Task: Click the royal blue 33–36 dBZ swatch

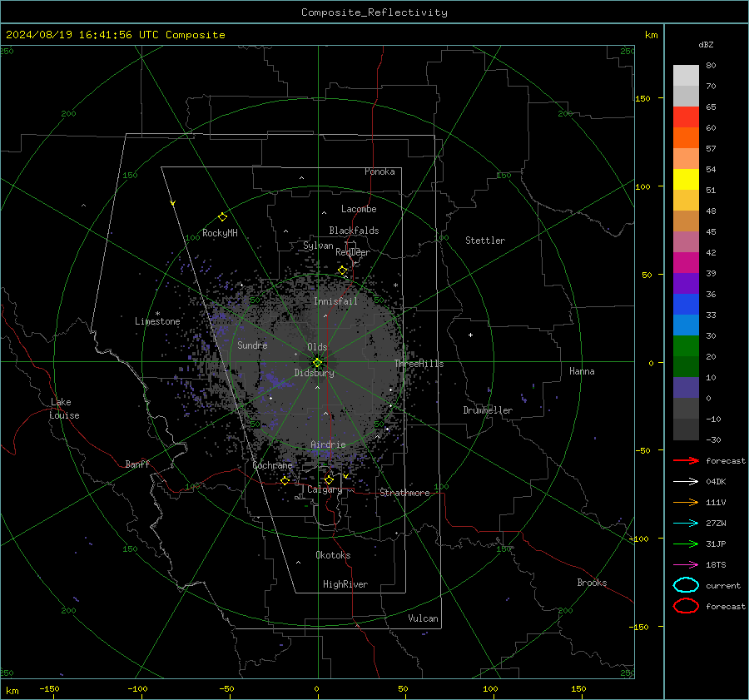Action: (x=686, y=305)
